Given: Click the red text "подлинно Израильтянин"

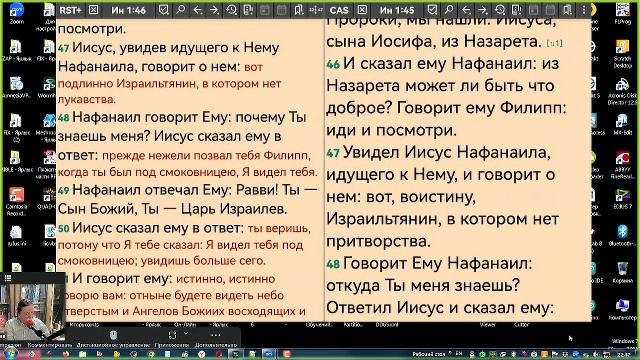Looking at the screenshot, I should pyautogui.click(x=126, y=84).
